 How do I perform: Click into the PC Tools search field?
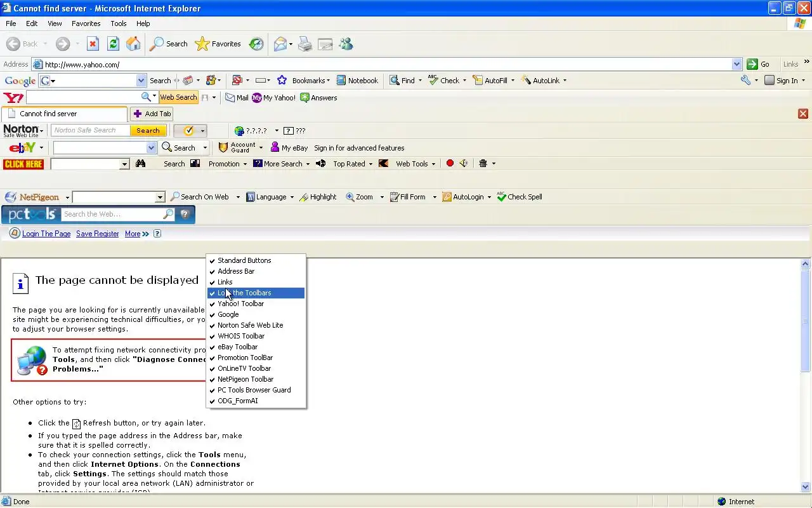[x=113, y=215]
